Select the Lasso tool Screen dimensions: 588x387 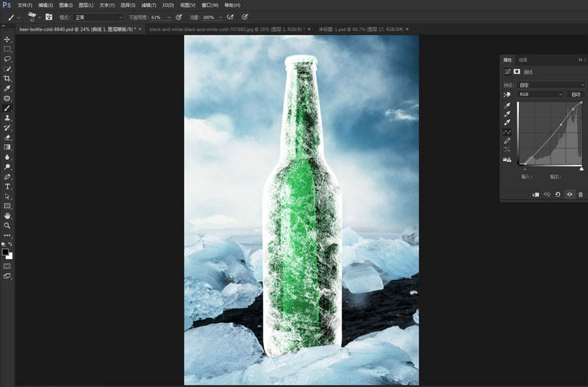pos(8,59)
